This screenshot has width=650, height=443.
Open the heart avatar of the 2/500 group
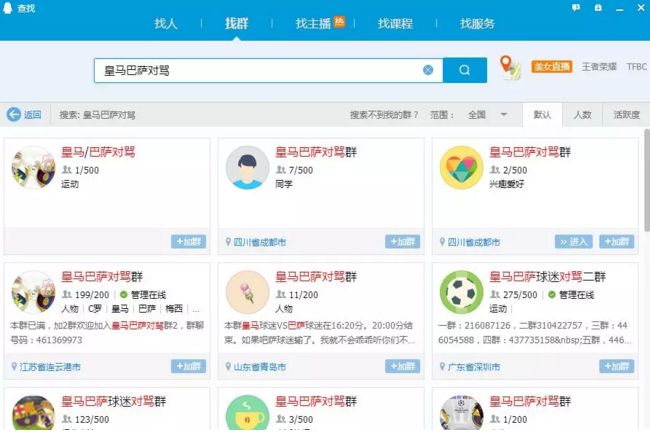click(x=461, y=168)
